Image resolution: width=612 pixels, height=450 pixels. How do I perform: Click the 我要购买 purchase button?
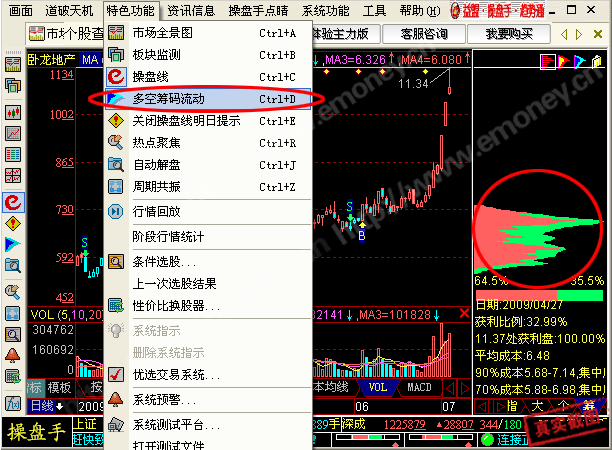pos(509,34)
